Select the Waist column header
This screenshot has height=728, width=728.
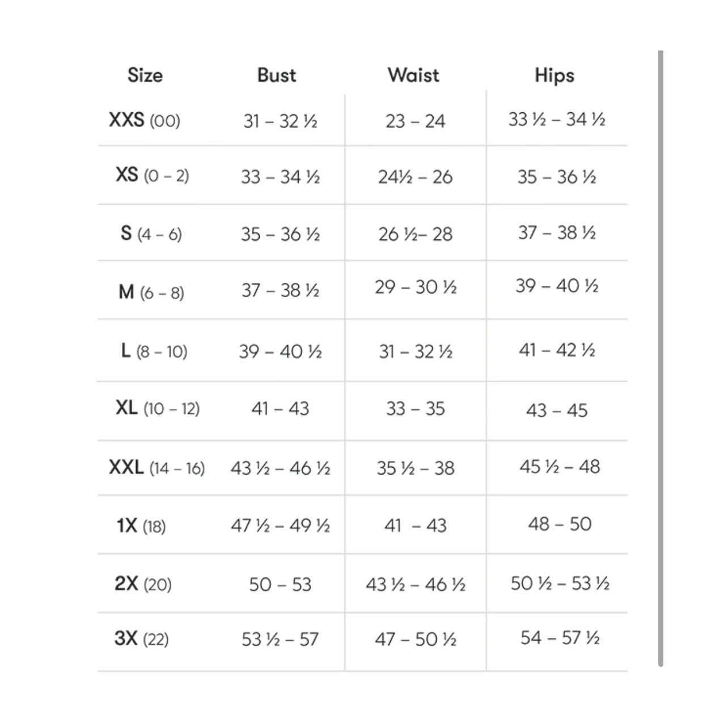413,75
